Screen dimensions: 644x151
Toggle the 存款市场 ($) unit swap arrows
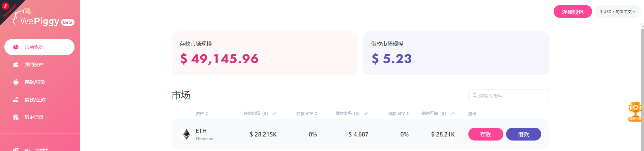(274, 114)
